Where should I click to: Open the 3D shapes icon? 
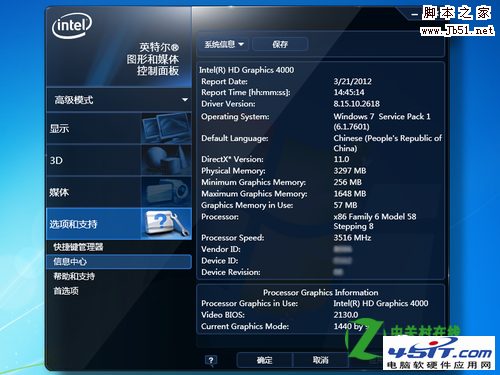click(x=166, y=160)
